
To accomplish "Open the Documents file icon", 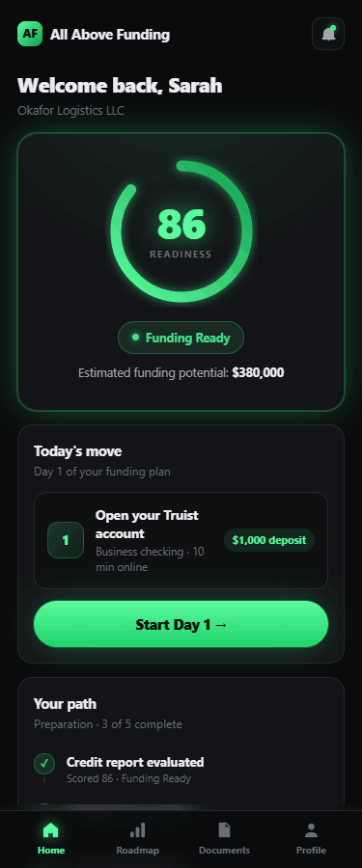I will click(x=224, y=829).
